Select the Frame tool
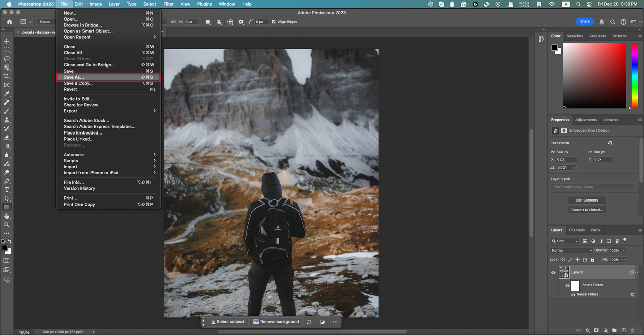This screenshot has width=644, height=335. click(x=7, y=85)
